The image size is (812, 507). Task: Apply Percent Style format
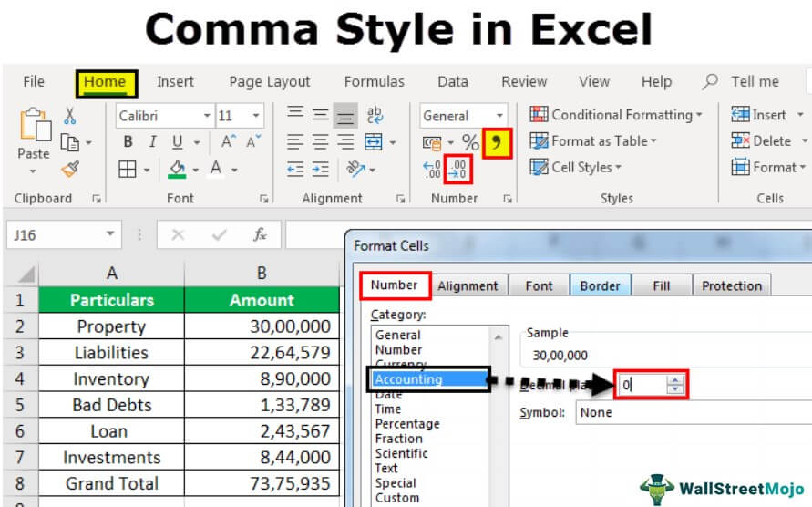click(x=470, y=142)
